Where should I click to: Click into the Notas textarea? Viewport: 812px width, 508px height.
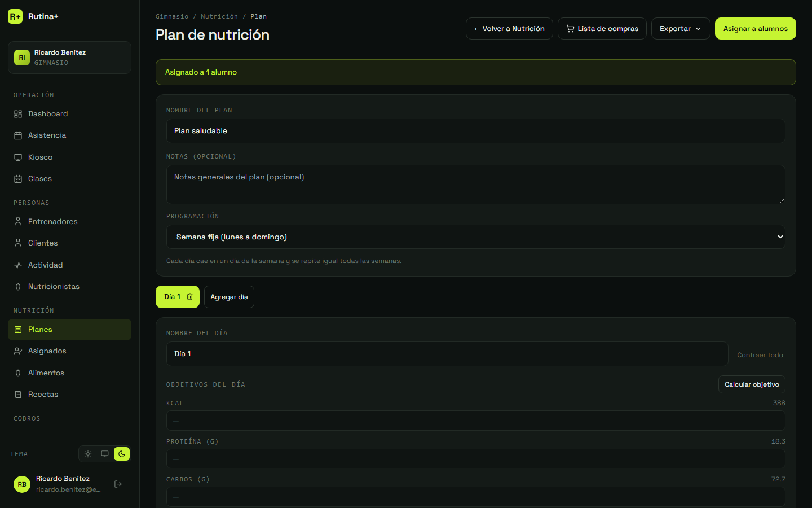tap(476, 185)
